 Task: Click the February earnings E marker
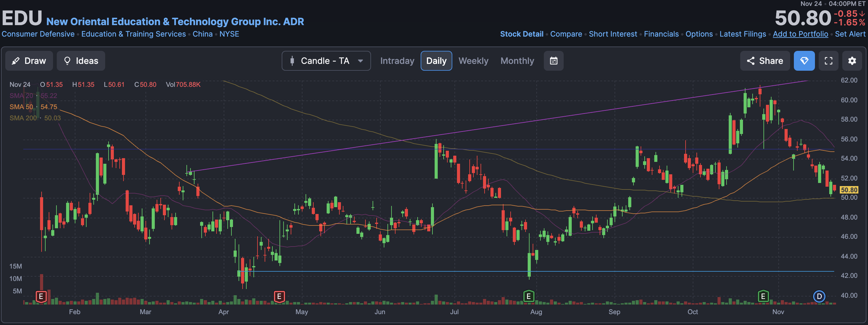point(41,296)
